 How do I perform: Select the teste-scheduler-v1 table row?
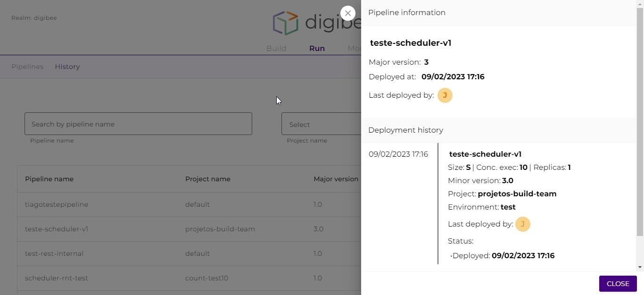click(57, 229)
